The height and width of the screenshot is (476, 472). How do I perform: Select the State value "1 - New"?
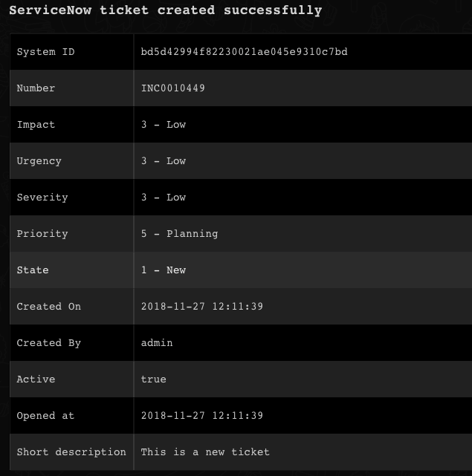164,270
